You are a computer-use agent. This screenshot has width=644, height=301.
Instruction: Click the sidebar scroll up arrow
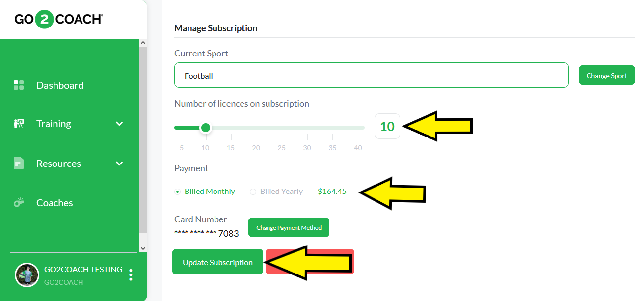point(143,43)
